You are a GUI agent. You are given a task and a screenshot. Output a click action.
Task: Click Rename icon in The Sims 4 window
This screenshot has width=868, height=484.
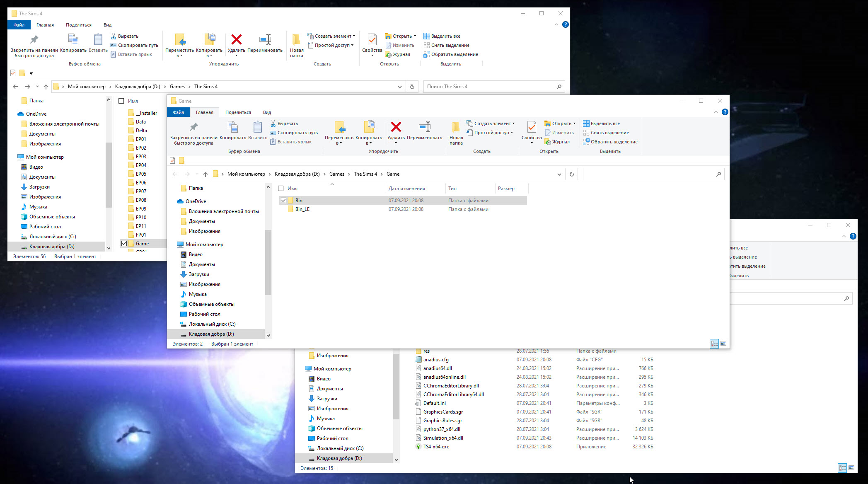[265, 39]
